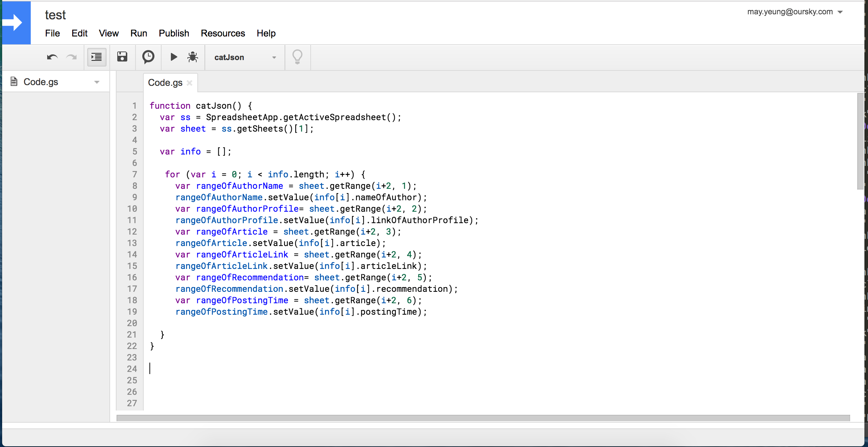Open the Resources menu
Viewport: 868px width, 447px height.
click(x=223, y=33)
